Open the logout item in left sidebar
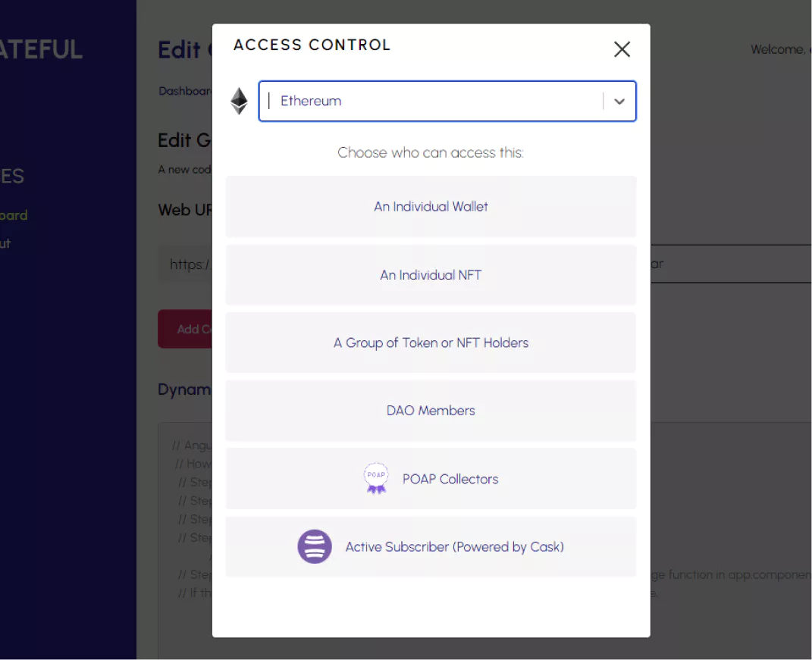This screenshot has height=660, width=812. 5,243
